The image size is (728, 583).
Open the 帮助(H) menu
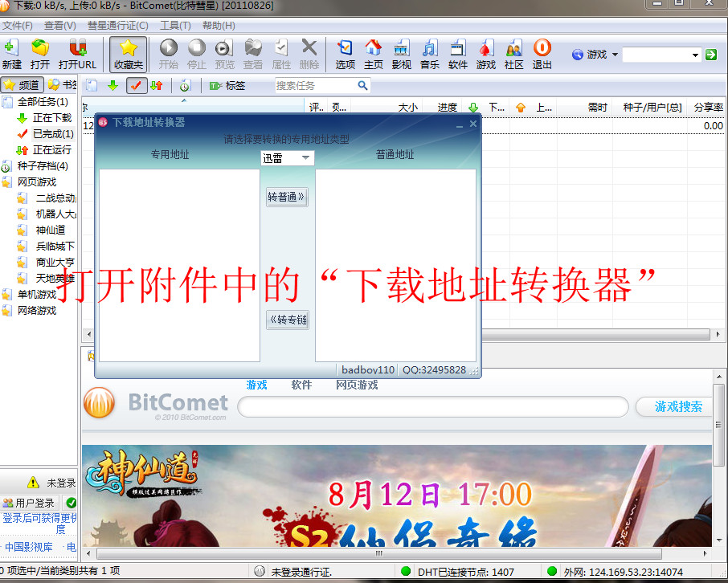click(x=219, y=26)
